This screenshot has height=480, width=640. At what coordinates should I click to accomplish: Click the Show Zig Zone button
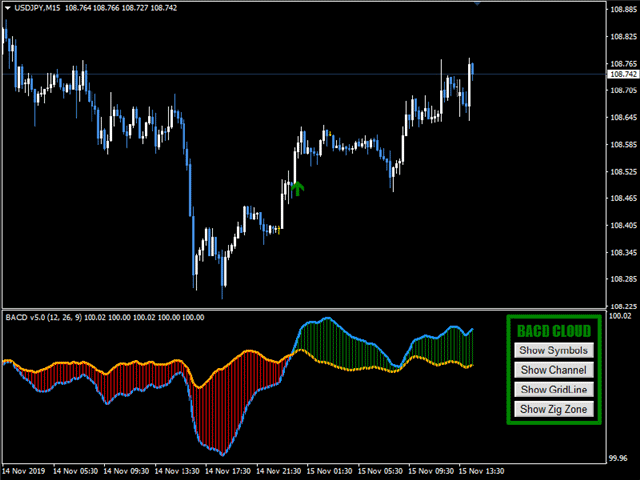click(x=553, y=409)
